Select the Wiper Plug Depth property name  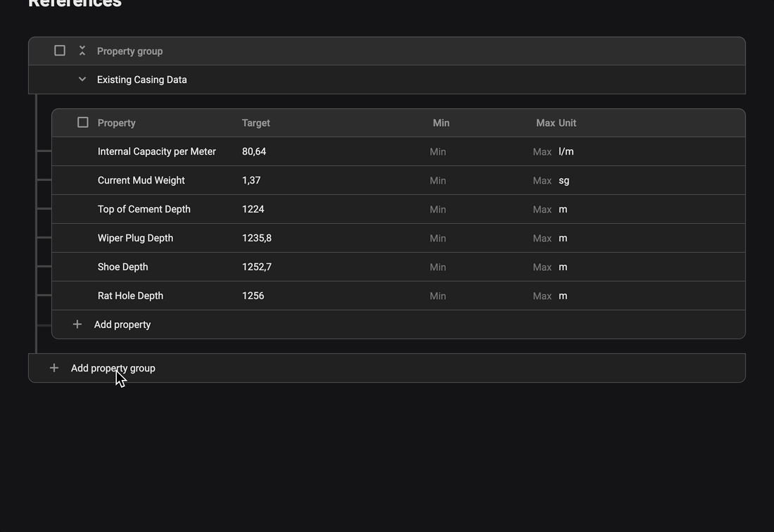135,238
